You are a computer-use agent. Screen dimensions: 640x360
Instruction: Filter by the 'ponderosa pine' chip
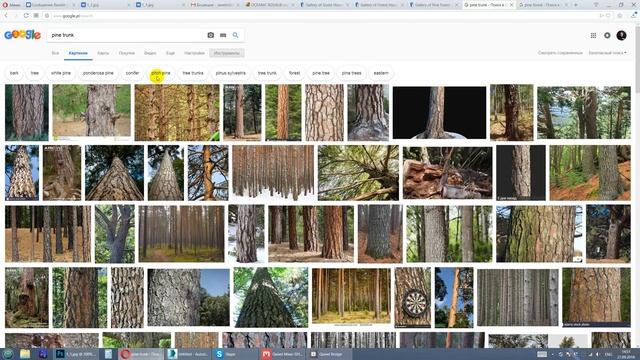[98, 73]
